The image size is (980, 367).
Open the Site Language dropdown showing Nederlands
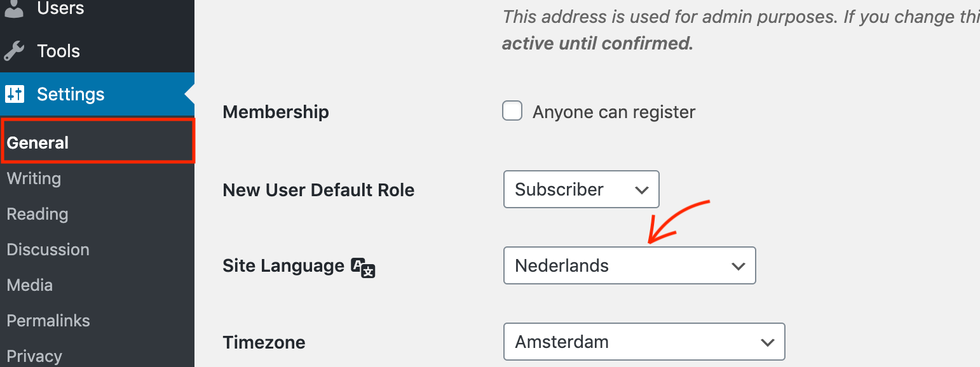[x=629, y=265]
